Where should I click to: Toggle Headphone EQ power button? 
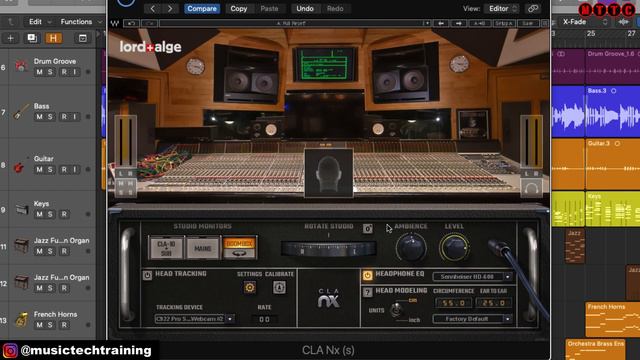[x=367, y=276]
